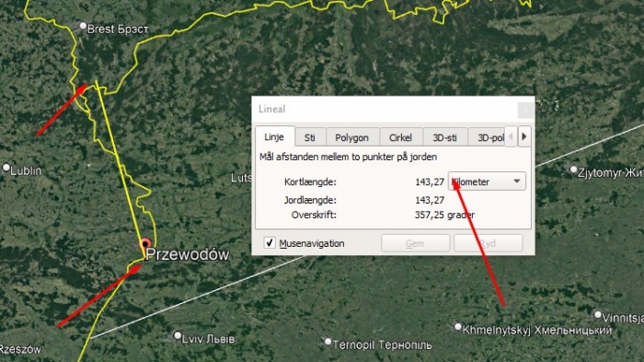Click the Przewodów red placemark icon
The height and width of the screenshot is (362, 644).
click(145, 243)
